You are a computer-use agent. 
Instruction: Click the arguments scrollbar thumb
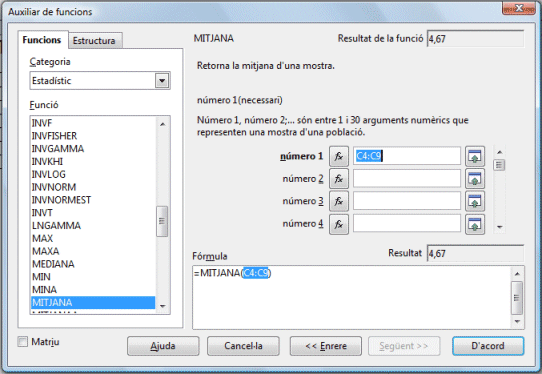499,165
